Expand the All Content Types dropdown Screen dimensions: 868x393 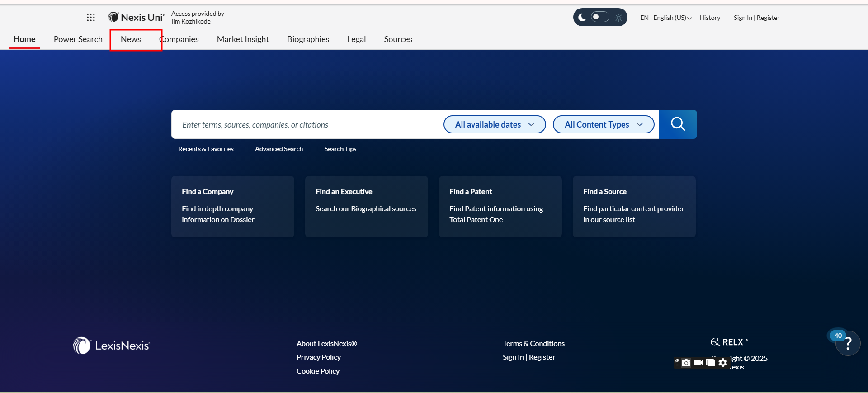coord(603,124)
